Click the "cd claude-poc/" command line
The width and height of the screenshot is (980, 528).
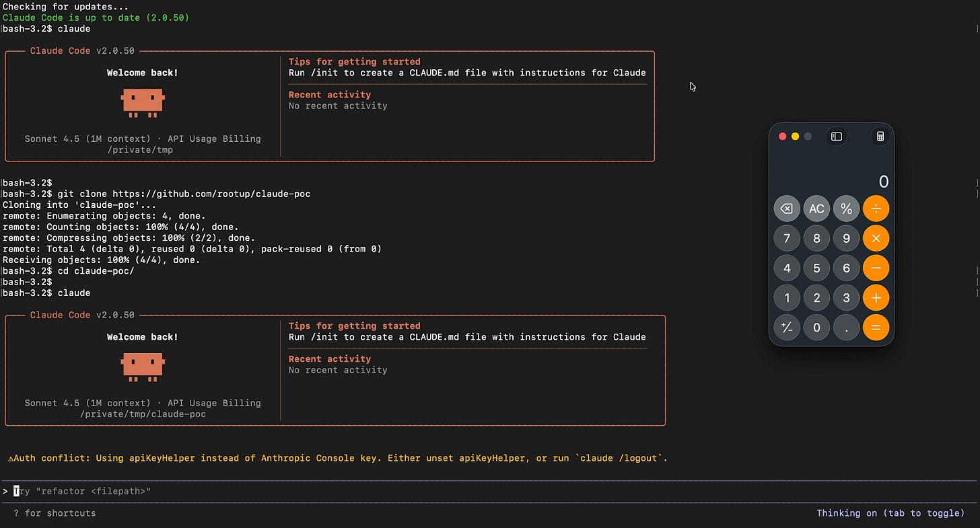coord(69,271)
